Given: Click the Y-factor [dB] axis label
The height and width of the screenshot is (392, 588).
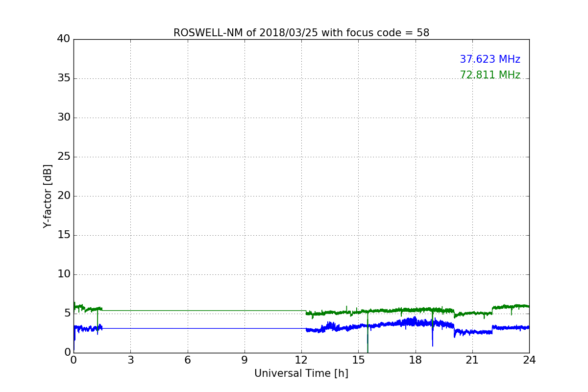Looking at the screenshot, I should coord(48,196).
